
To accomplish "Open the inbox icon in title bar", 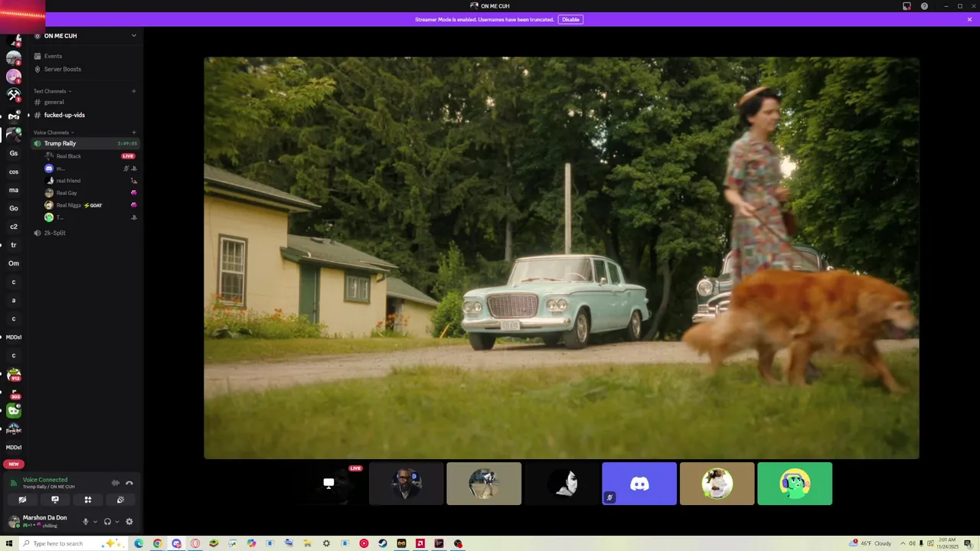I will (x=906, y=6).
